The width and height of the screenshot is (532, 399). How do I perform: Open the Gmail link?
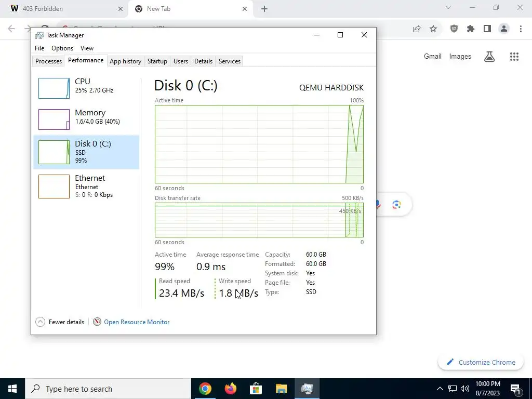[433, 56]
